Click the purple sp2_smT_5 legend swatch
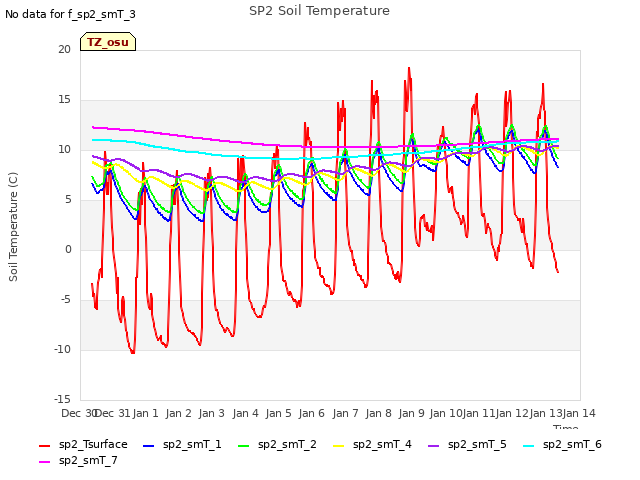Viewport: 640px width, 480px height. tap(433, 446)
